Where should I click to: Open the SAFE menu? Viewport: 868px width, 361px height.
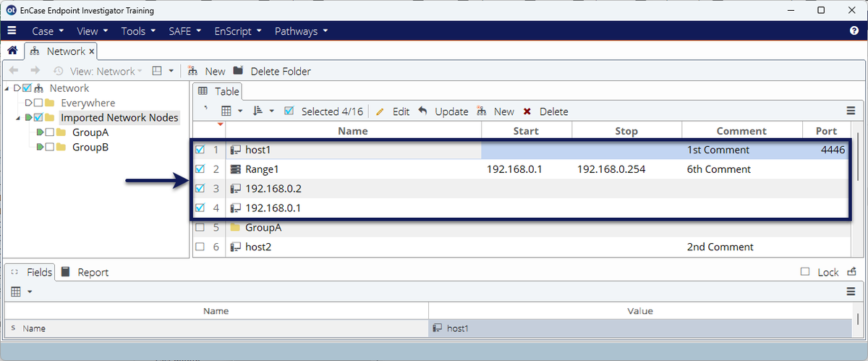(187, 31)
